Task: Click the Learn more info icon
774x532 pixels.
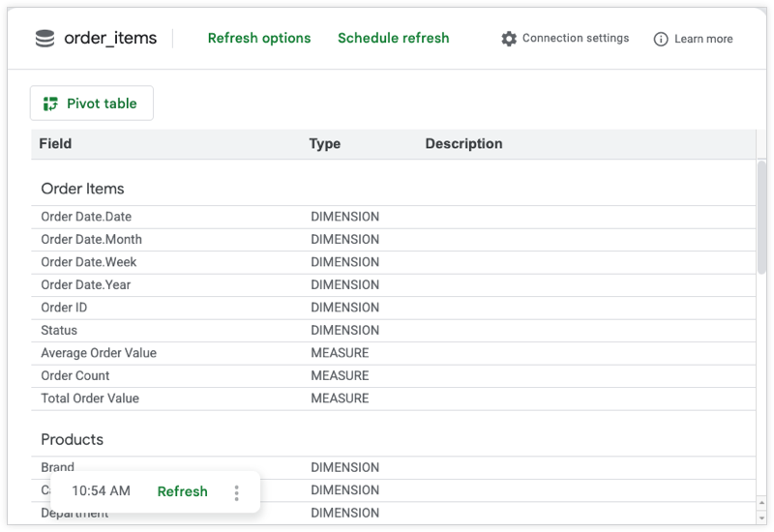Action: coord(661,40)
